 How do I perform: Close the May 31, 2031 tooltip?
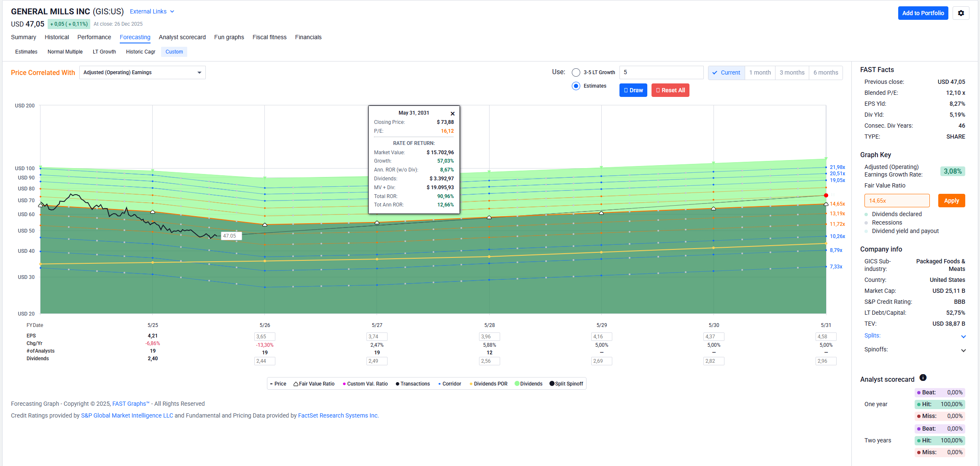coord(452,114)
